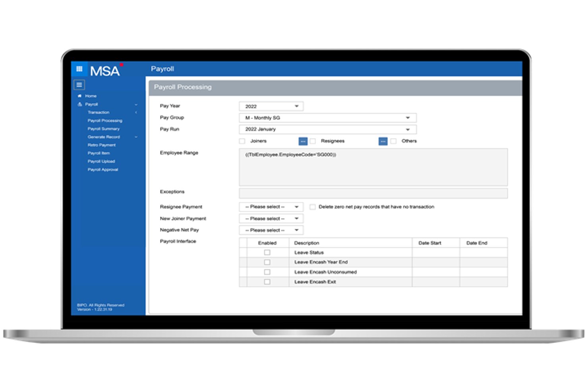
Task: Go to Home in sidebar
Action: [91, 96]
